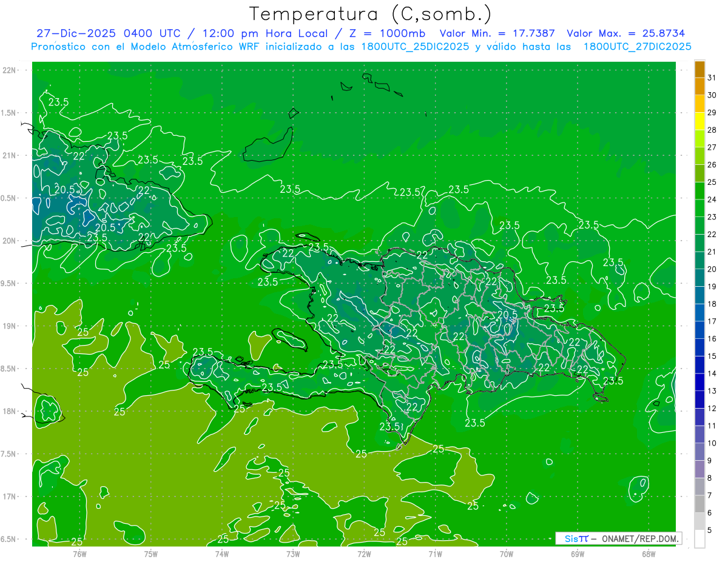Click the color scale tick label 26
Viewport: 728px width, 562px height.
pos(712,165)
